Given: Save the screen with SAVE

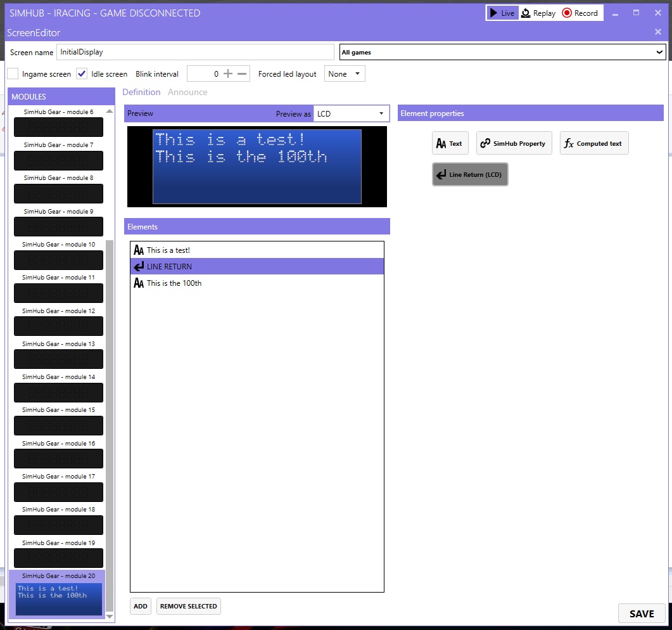Looking at the screenshot, I should 642,614.
